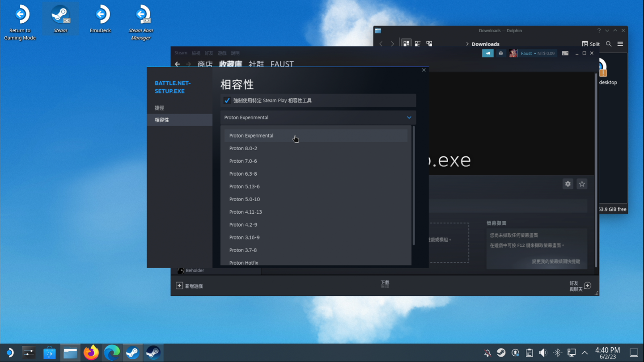Open Steam inbox envelope icon
644x362 pixels.
(501, 53)
